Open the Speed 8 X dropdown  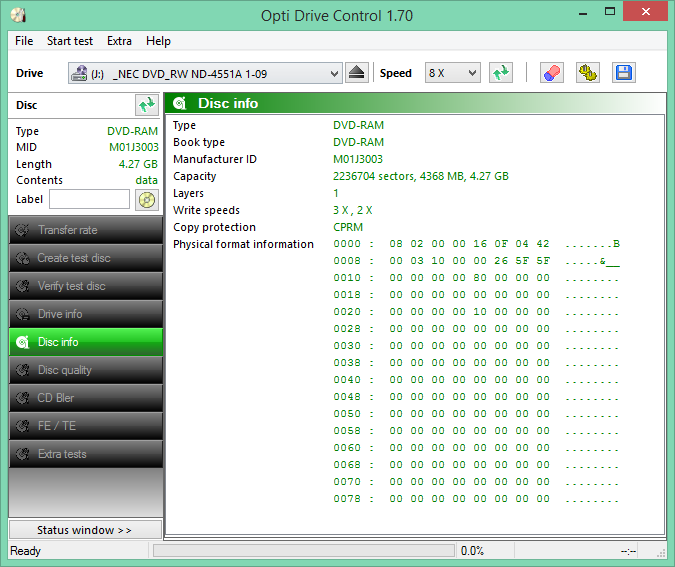[452, 73]
